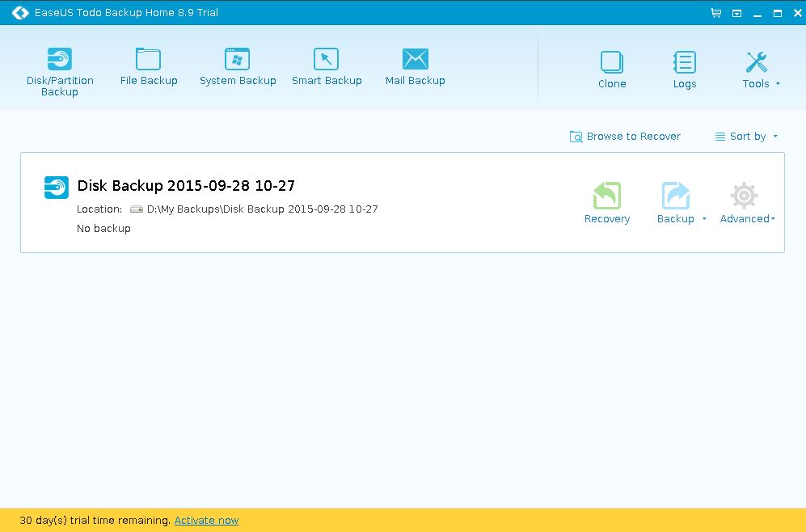Click the 'No backup' status text
This screenshot has width=806, height=532.
click(x=103, y=228)
